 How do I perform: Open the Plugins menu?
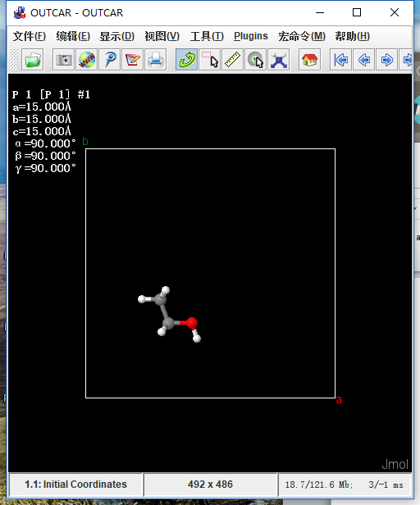pos(251,36)
